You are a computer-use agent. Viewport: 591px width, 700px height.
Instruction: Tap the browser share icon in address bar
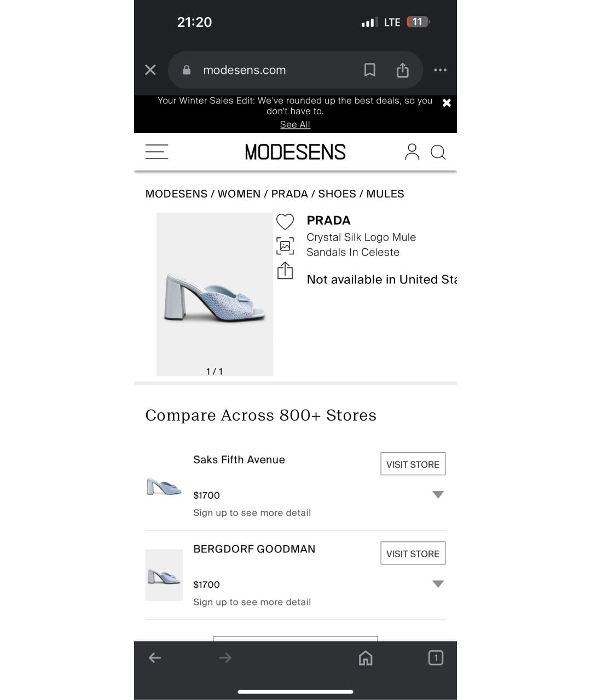pos(403,70)
